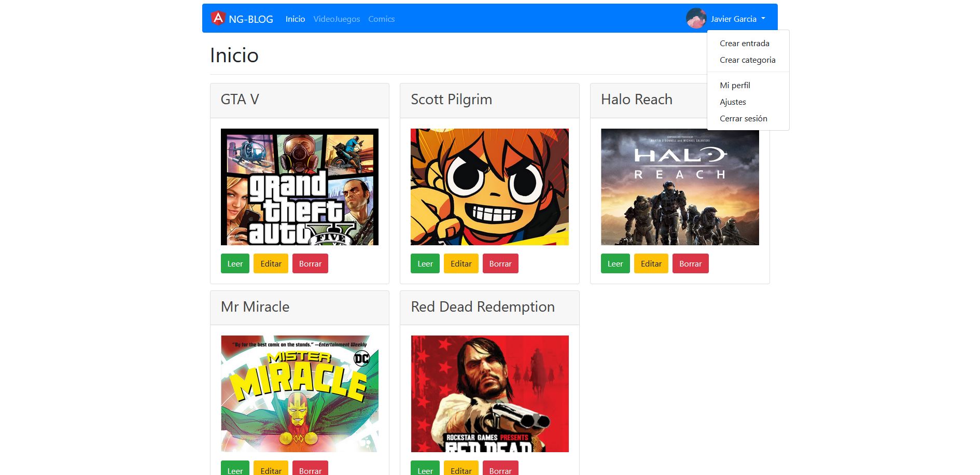
Task: Click the Red Dead Redemption card title
Action: point(483,307)
